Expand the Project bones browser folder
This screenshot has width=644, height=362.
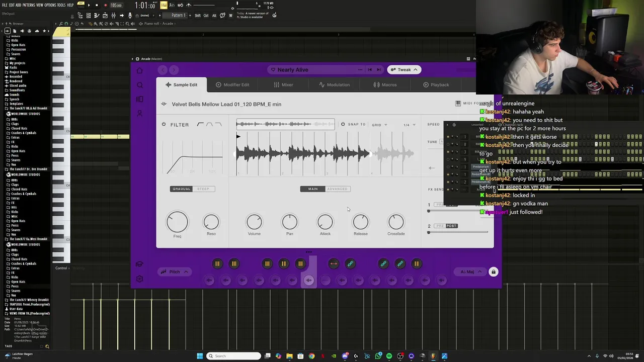click(x=19, y=72)
